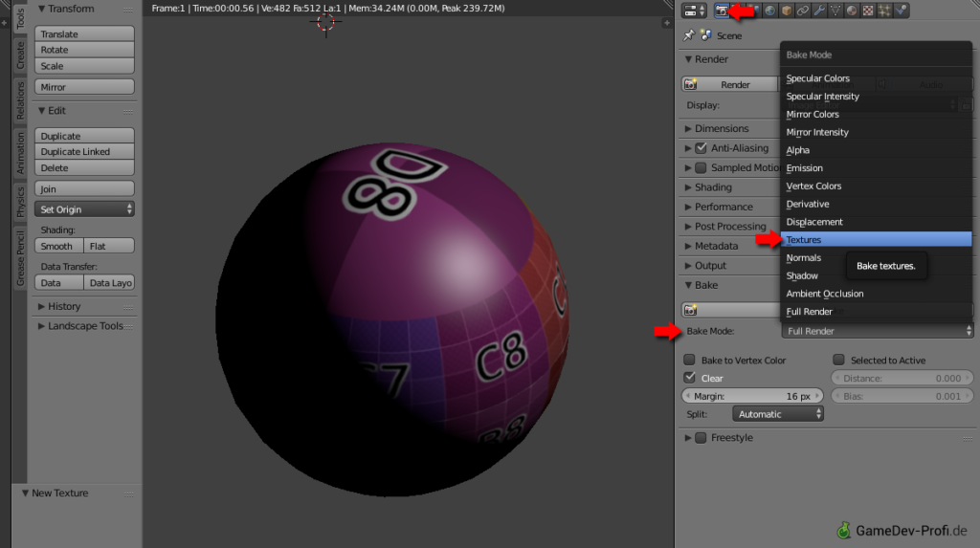Viewport: 980px width, 548px height.
Task: Click the grip dots on Freestyle panel
Action: pos(968,438)
